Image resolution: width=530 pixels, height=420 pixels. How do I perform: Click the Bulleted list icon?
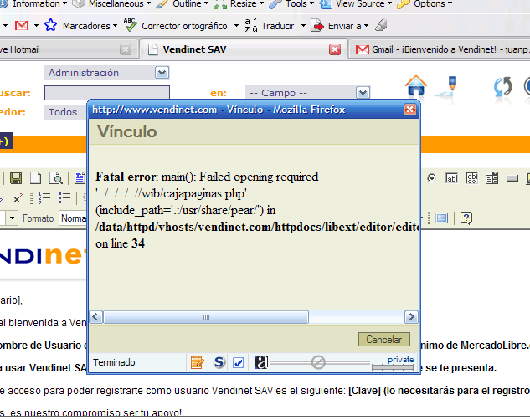[x=64, y=198]
